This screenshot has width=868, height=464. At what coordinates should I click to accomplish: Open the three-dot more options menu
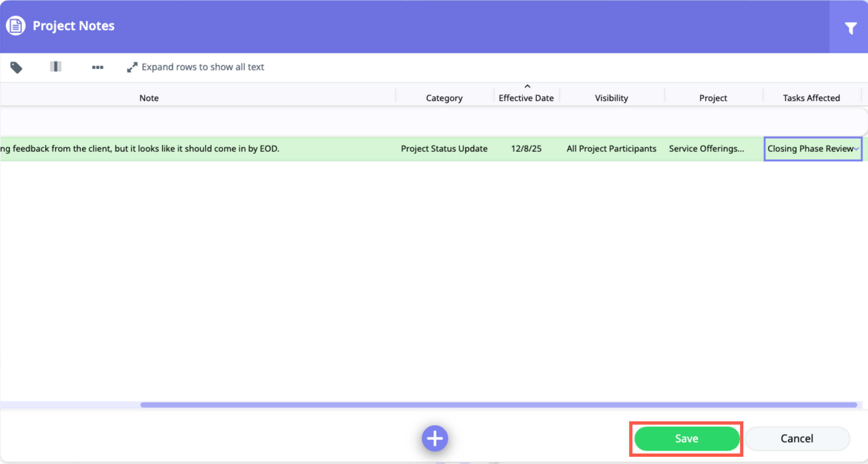pyautogui.click(x=98, y=67)
